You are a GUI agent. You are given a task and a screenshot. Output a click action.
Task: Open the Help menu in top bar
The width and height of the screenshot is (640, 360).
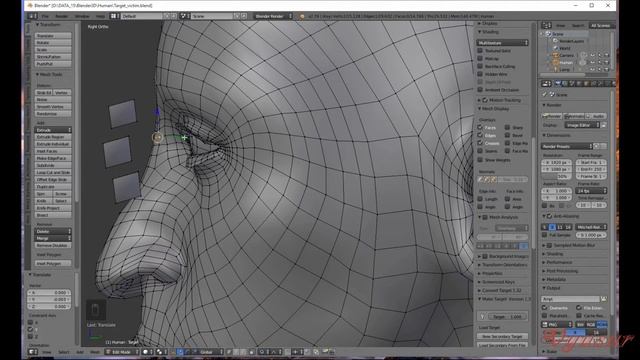point(100,16)
